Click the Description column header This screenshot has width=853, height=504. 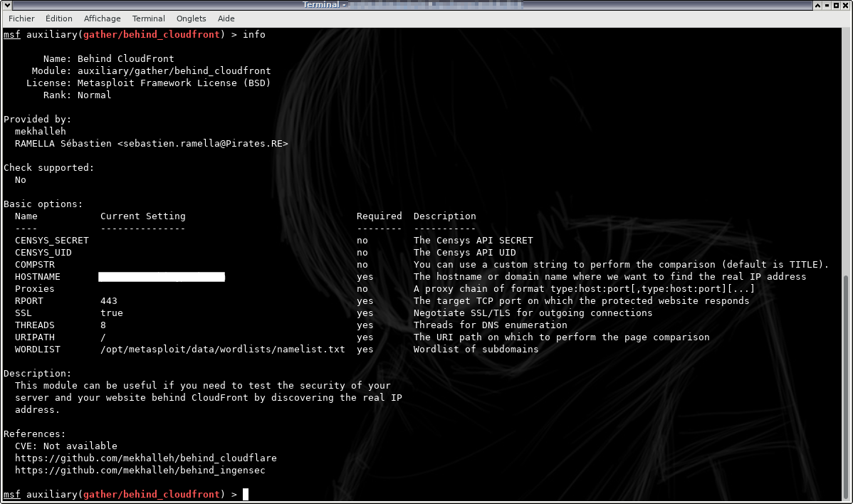pyautogui.click(x=444, y=216)
